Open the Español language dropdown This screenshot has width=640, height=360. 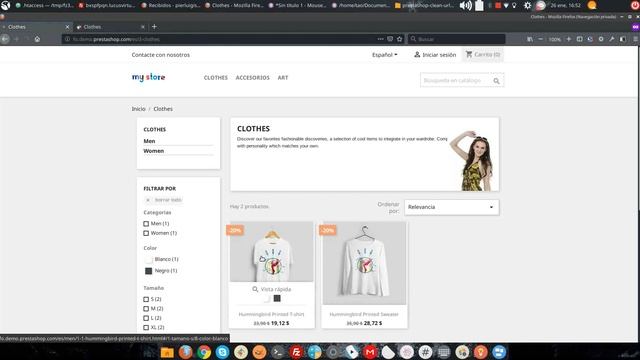coord(384,55)
